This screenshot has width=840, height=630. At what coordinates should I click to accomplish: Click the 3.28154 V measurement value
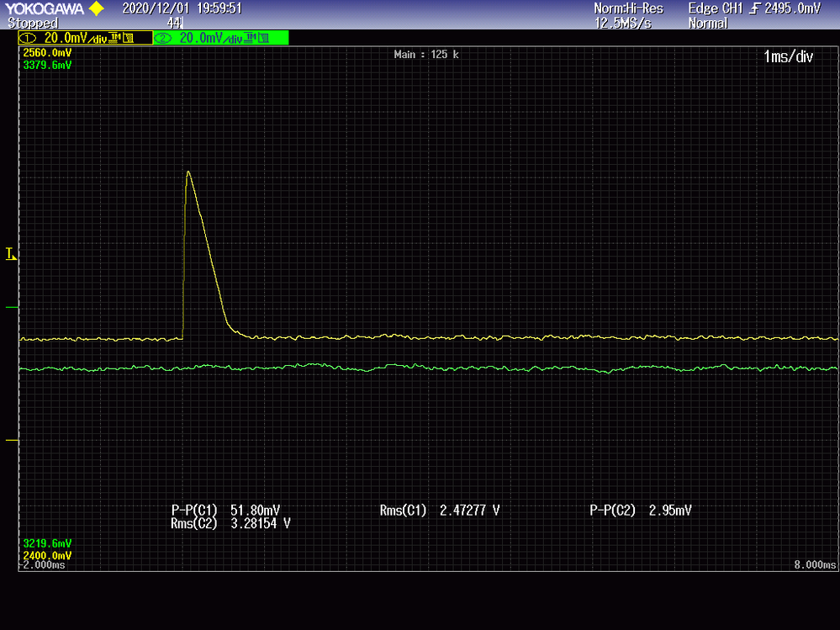(x=261, y=523)
